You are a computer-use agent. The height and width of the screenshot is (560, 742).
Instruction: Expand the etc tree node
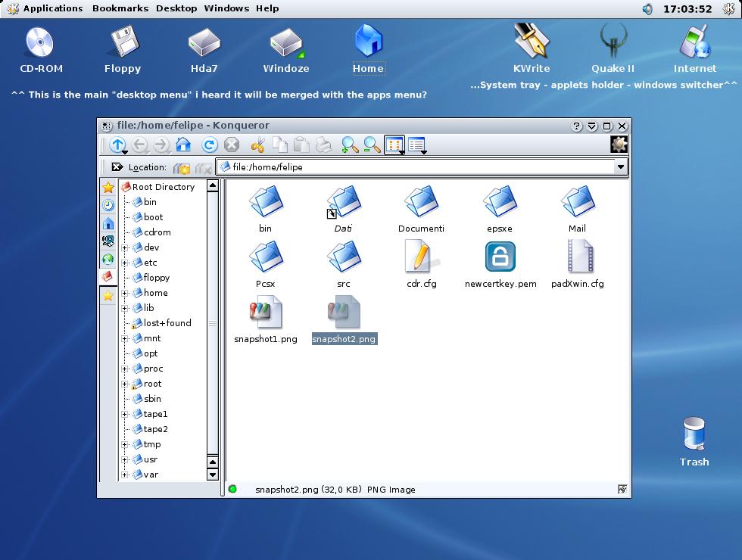[x=125, y=263]
